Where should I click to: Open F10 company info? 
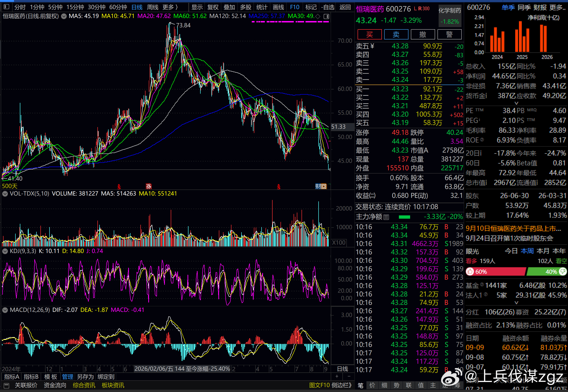[295, 7]
